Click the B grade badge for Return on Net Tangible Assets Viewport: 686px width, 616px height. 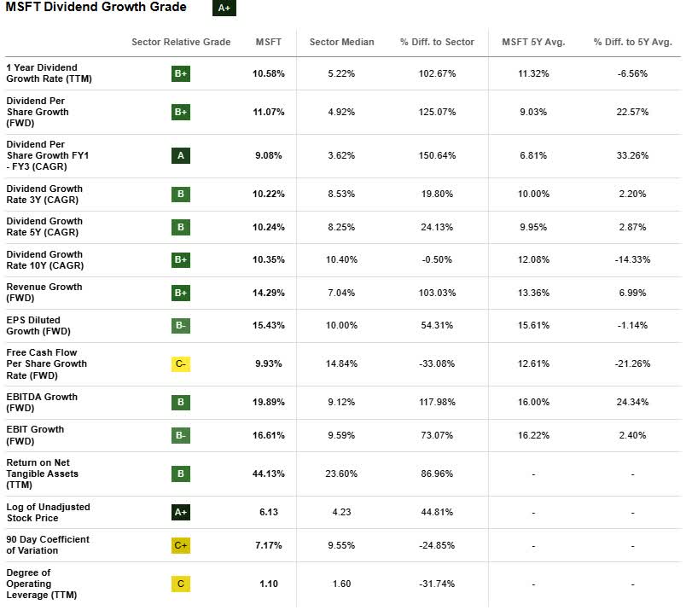(x=181, y=474)
